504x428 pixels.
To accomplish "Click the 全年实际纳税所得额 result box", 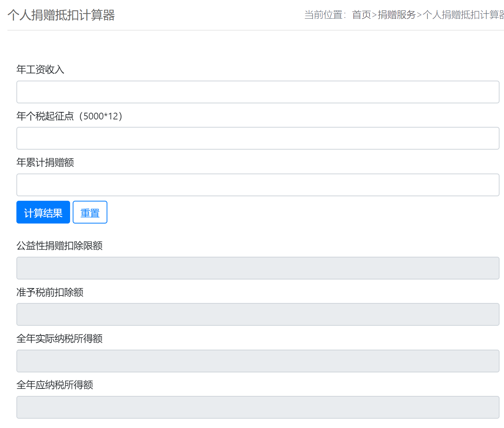I will tap(258, 361).
